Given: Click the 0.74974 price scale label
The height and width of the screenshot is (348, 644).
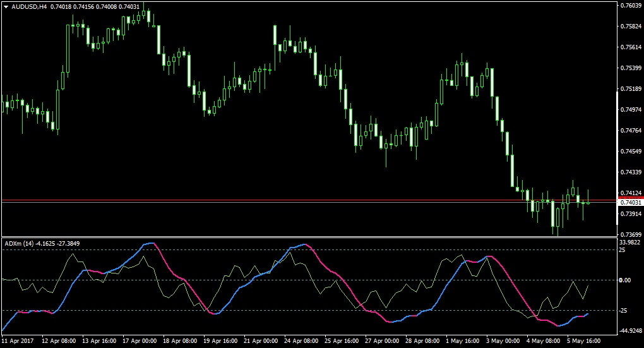Looking at the screenshot, I should click(x=631, y=110).
